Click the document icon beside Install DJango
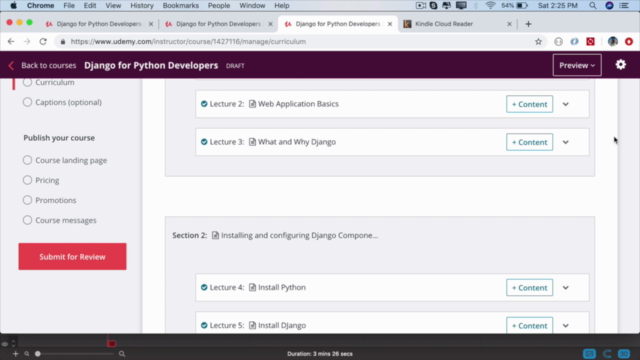The image size is (640, 360). tap(252, 325)
